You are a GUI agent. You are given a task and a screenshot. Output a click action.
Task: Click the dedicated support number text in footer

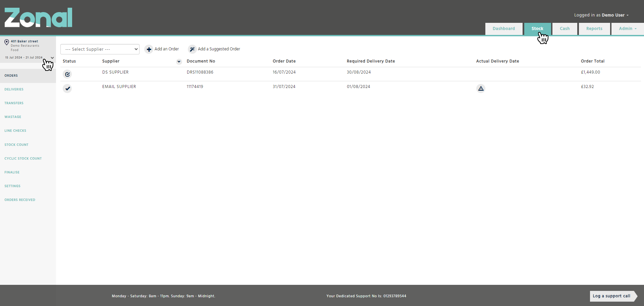pyautogui.click(x=366, y=296)
